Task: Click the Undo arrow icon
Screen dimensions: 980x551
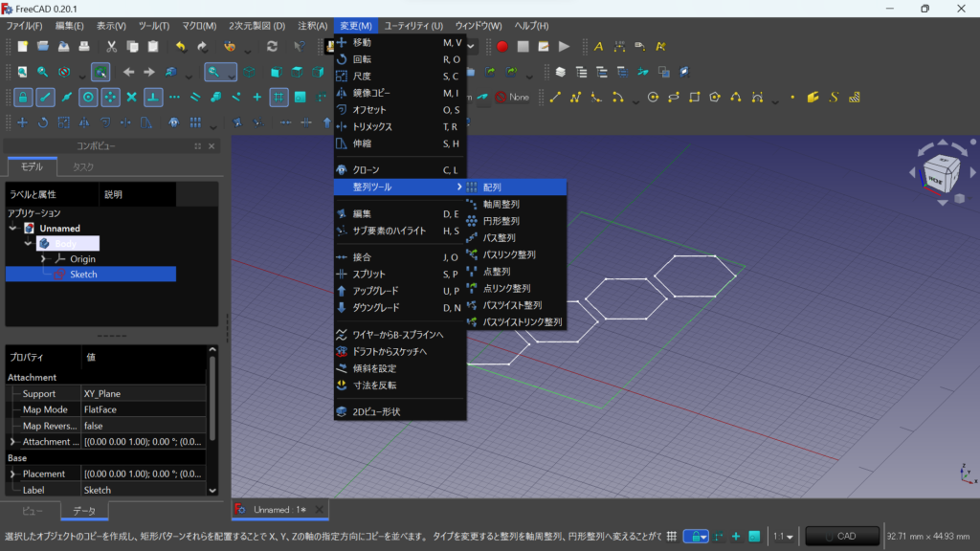Action: tap(181, 46)
